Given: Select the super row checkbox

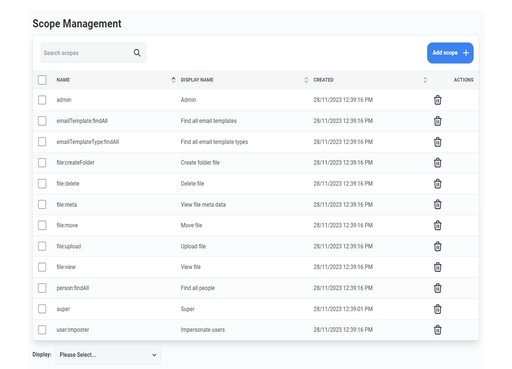Looking at the screenshot, I should (42, 309).
